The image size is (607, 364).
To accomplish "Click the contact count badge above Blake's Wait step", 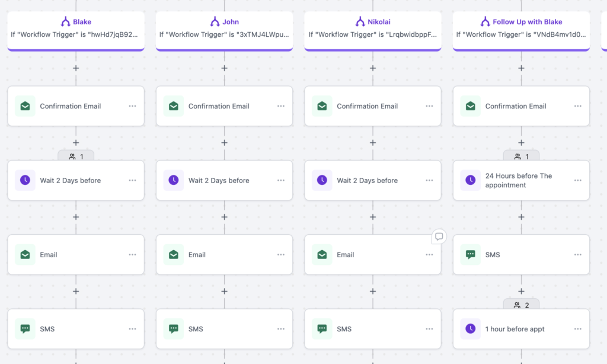I will point(76,157).
